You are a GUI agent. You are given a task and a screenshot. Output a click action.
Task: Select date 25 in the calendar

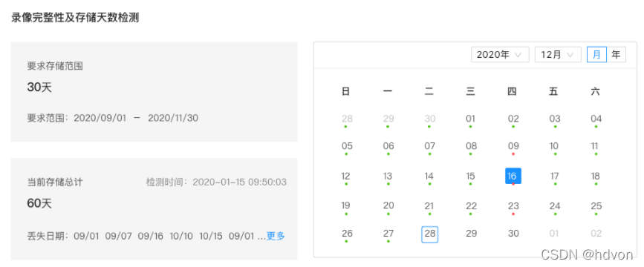tap(596, 206)
